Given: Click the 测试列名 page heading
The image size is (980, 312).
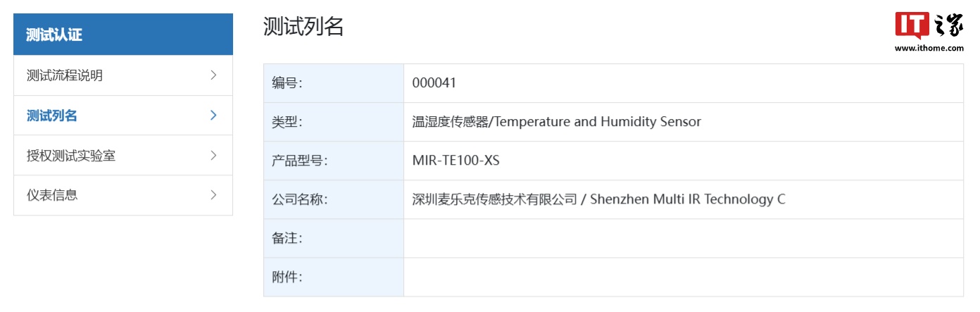Looking at the screenshot, I should click(303, 27).
